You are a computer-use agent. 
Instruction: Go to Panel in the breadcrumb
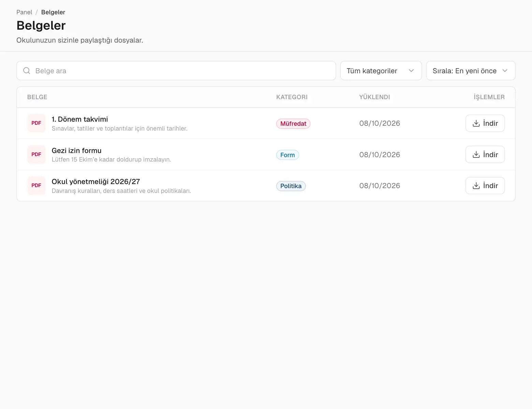click(x=24, y=12)
